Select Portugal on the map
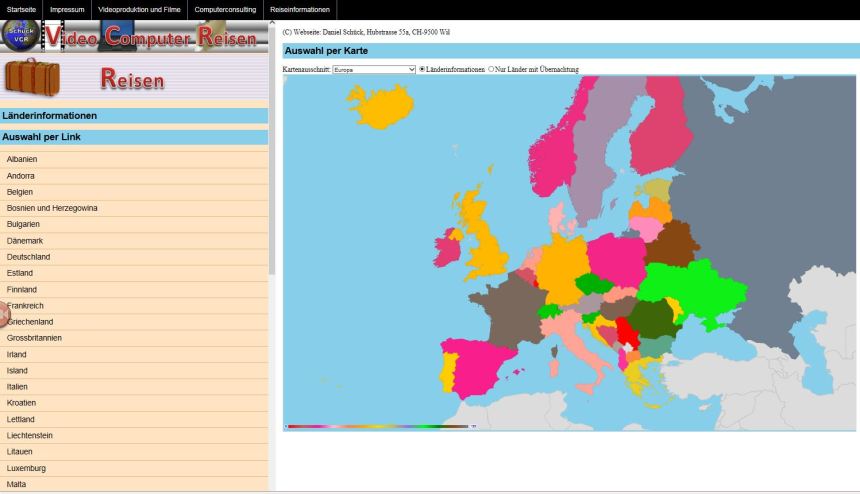Image resolution: width=860 pixels, height=494 pixels. [x=449, y=373]
